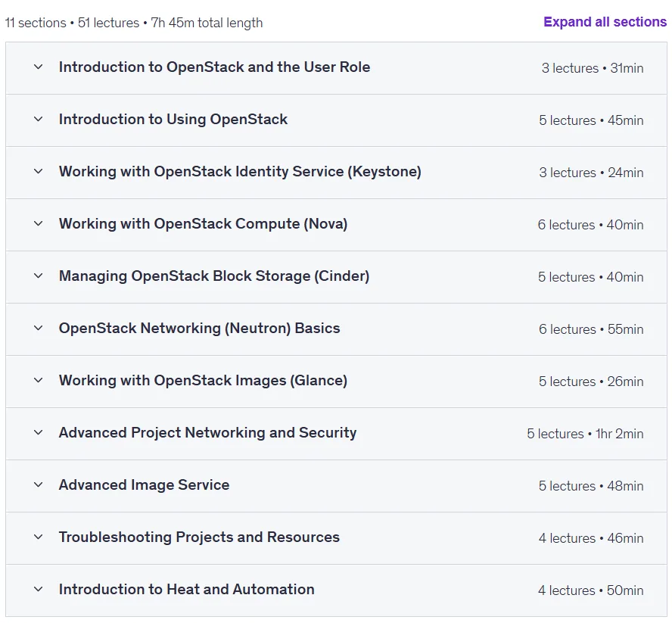Open Introduction to Heat and Automation title
Screen dimensions: 672x623
(186, 589)
